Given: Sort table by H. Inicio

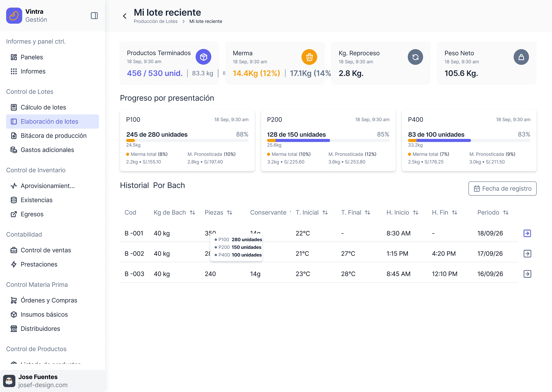Looking at the screenshot, I should pyautogui.click(x=416, y=212).
